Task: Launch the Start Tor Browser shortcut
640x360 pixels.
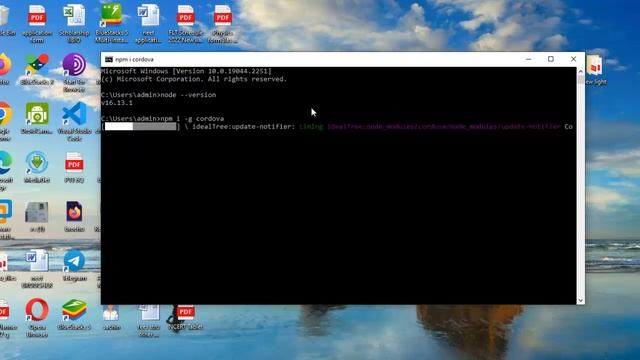Action: (x=74, y=73)
